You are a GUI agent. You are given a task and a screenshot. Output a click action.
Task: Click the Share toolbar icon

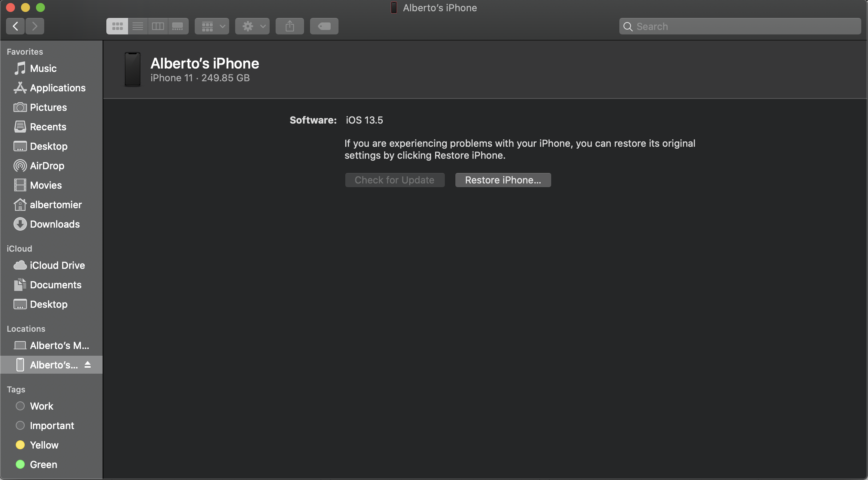[290, 26]
